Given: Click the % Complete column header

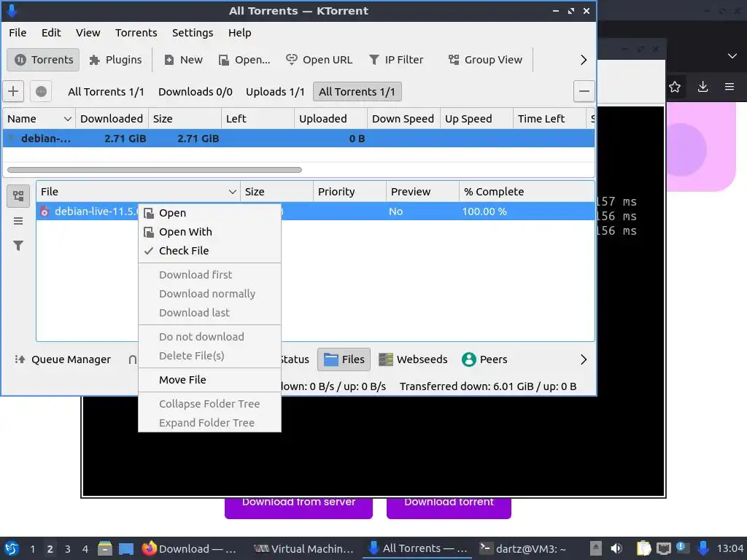Looking at the screenshot, I should [x=527, y=192].
